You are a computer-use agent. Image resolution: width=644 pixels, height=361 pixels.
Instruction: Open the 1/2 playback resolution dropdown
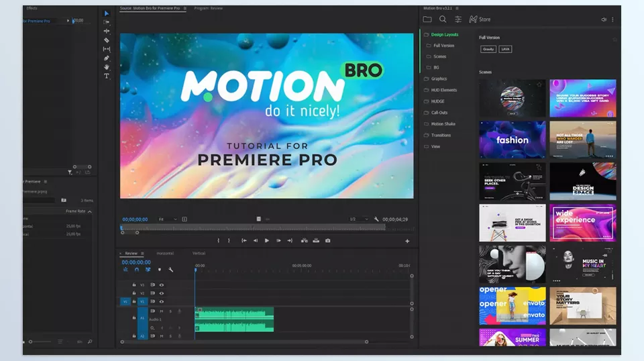click(358, 219)
